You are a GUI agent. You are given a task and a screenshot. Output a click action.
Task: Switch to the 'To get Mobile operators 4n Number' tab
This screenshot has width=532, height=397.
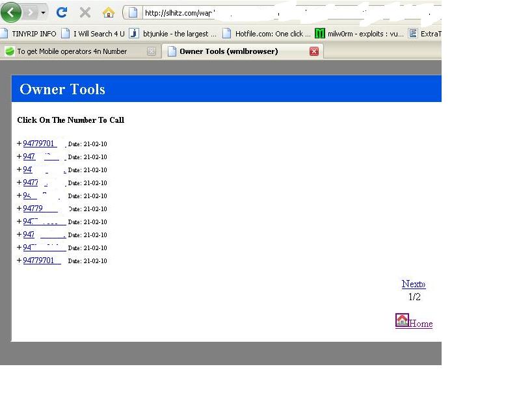point(72,51)
